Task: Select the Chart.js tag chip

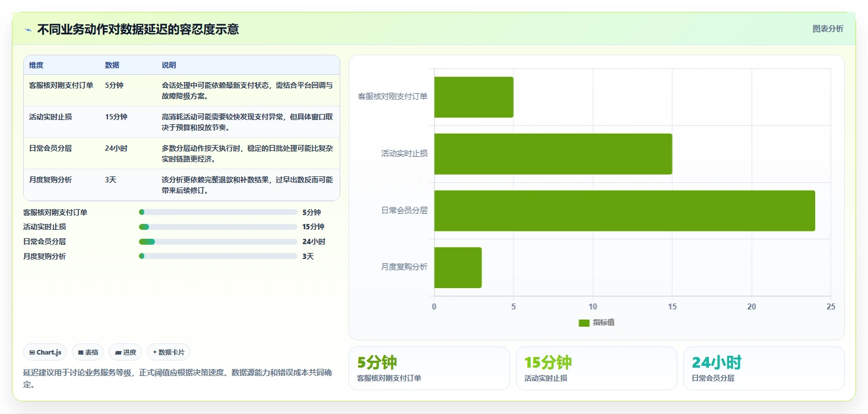Action: click(x=45, y=352)
